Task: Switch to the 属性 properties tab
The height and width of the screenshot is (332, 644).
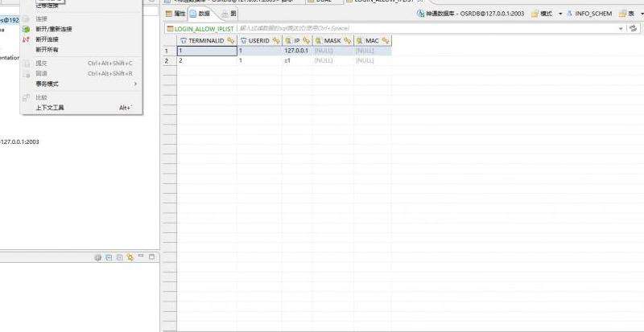Action: tap(175, 14)
